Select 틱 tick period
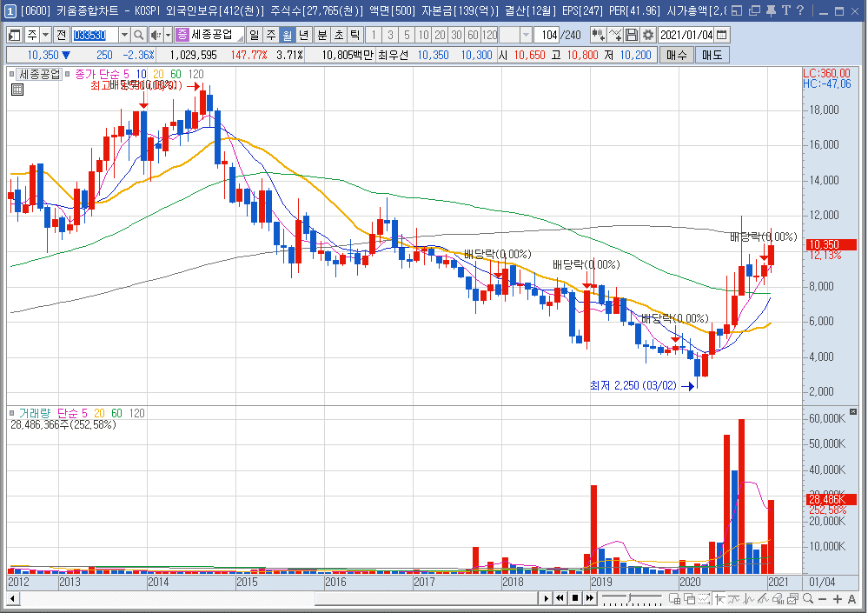Image resolution: width=868 pixels, height=613 pixels. pos(354,36)
